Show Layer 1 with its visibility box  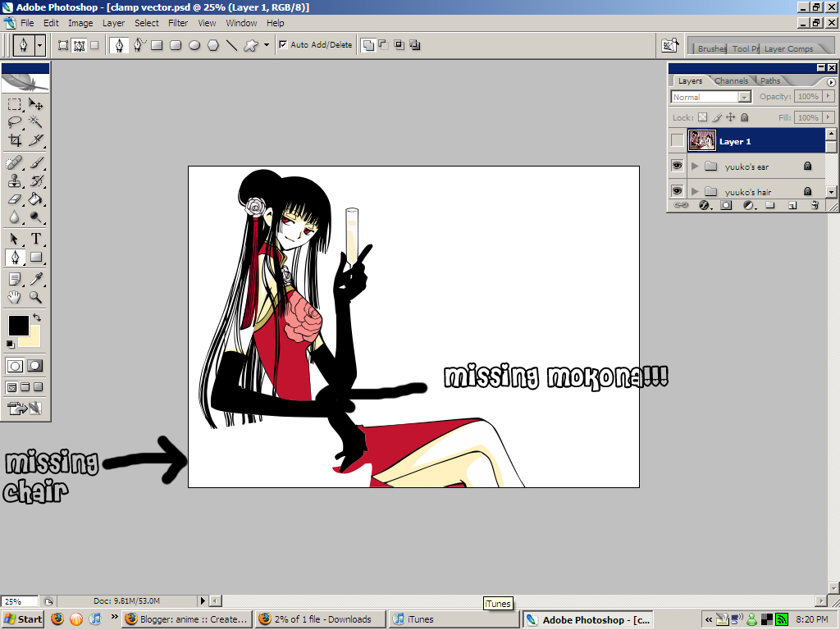click(677, 141)
